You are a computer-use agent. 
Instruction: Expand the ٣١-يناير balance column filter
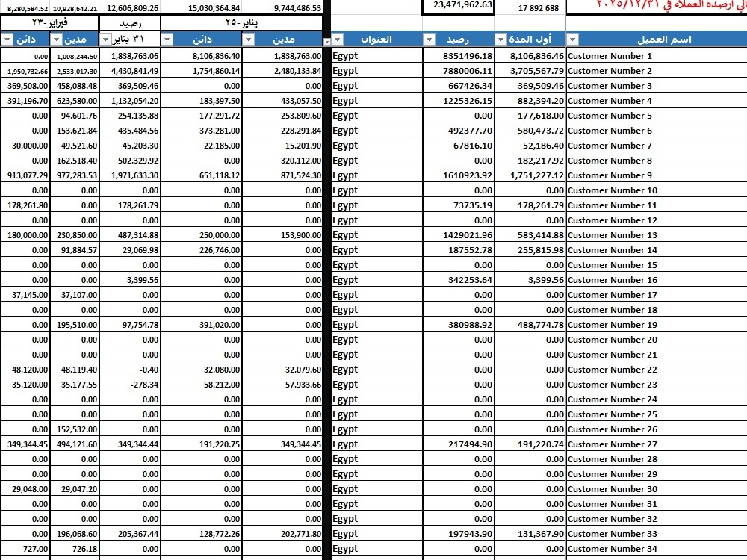point(105,40)
